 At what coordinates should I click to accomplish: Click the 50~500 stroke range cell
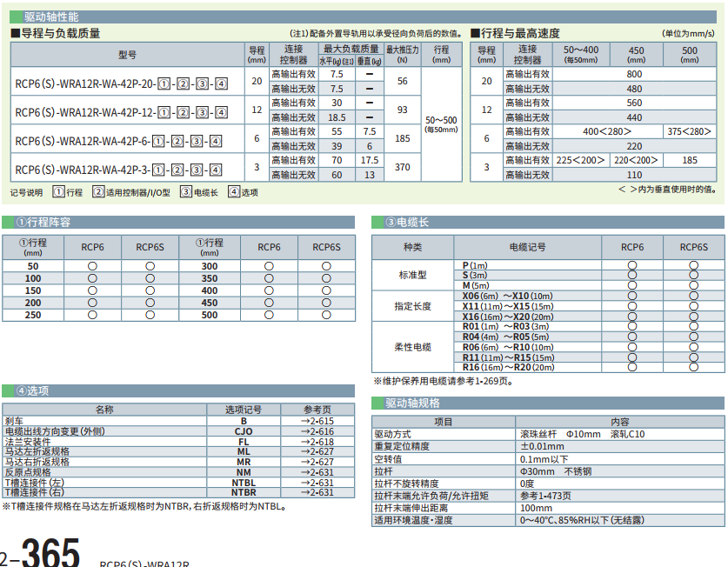441,124
